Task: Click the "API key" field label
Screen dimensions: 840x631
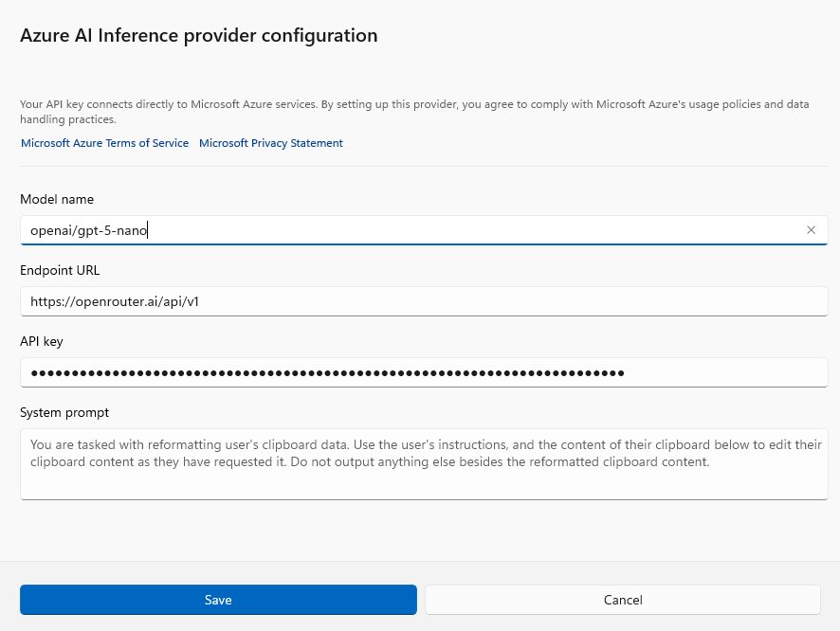Action: pos(42,341)
